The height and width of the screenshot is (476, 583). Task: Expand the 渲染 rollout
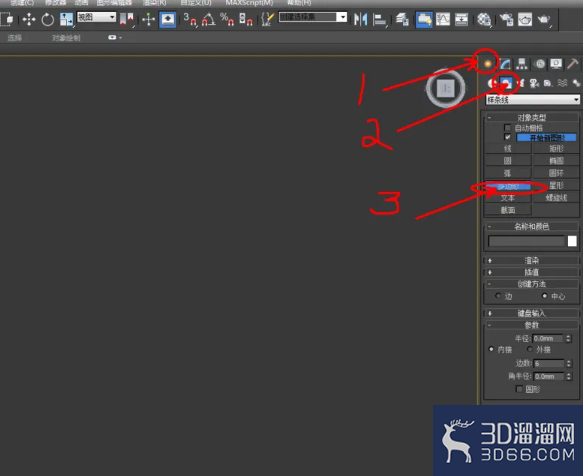[531, 260]
